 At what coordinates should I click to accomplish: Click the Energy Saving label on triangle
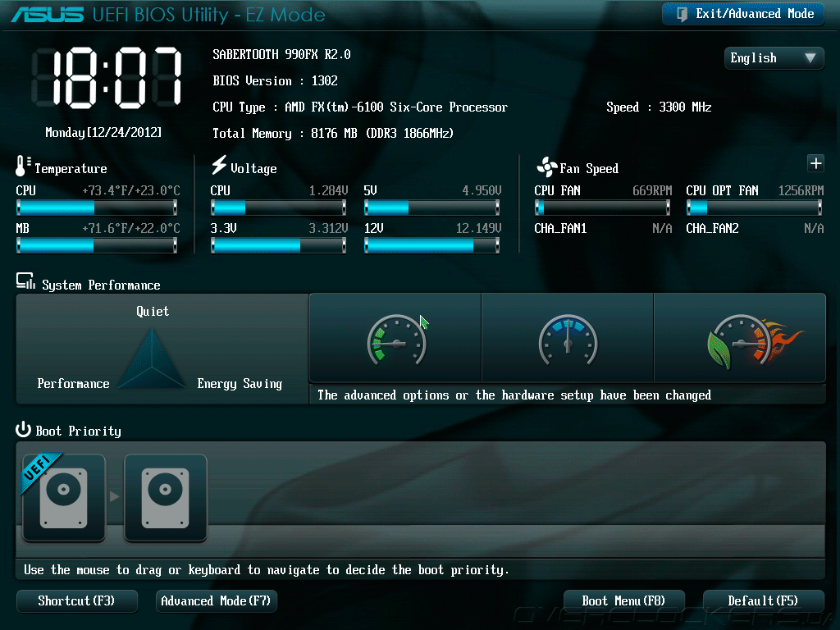click(240, 384)
